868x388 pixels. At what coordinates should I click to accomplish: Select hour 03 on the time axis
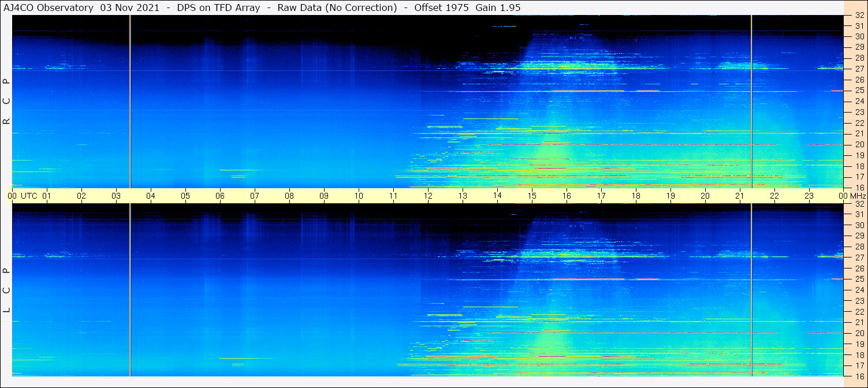point(116,196)
